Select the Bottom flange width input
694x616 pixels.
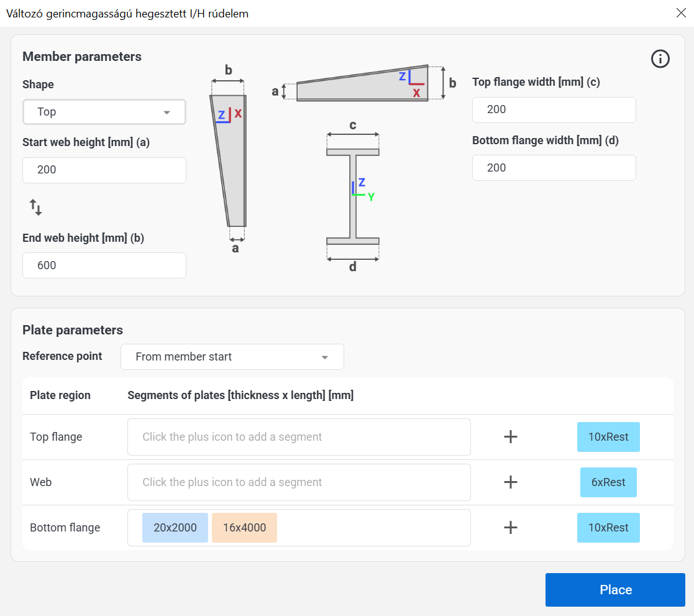tap(554, 168)
